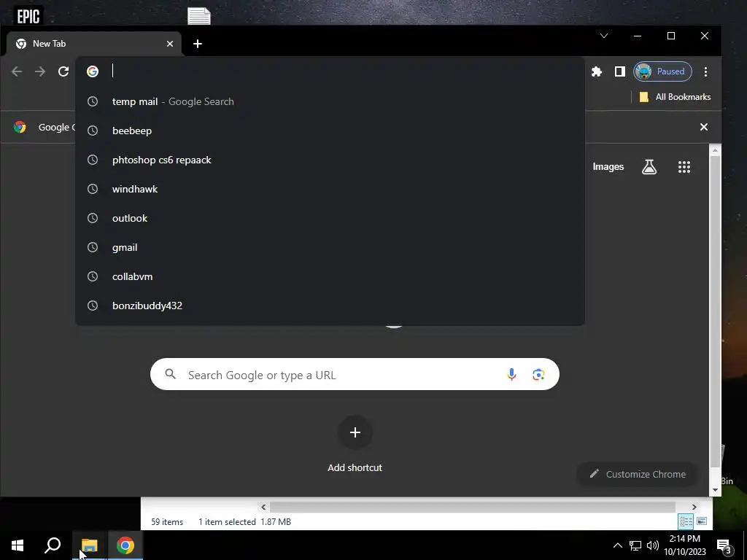Open the taskbar search icon
This screenshot has width=747, height=560.
pos(53,545)
